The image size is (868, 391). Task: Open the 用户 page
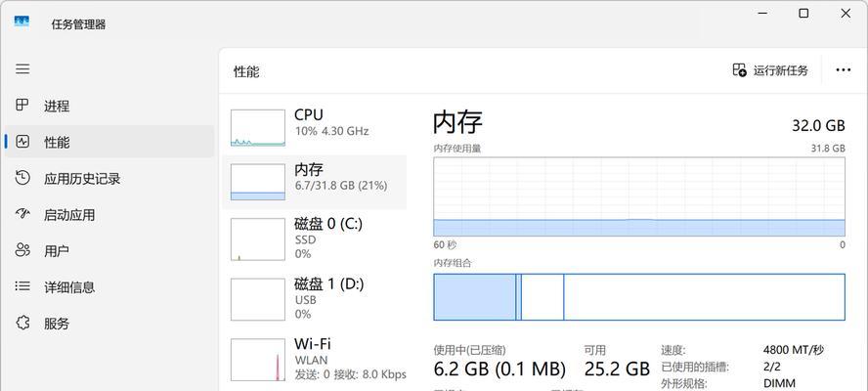(x=109, y=250)
